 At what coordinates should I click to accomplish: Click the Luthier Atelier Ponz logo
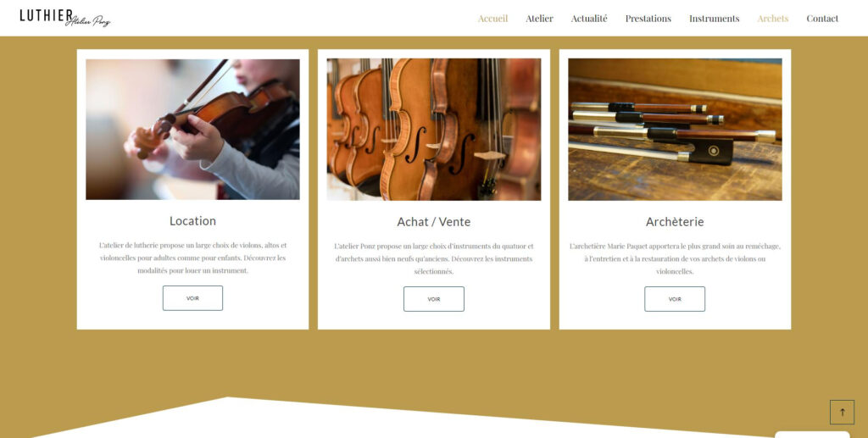[64, 18]
